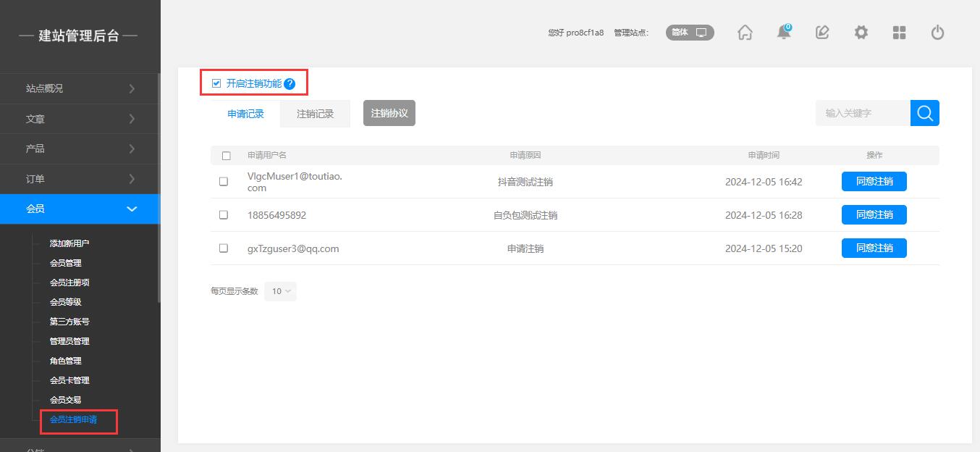This screenshot has width=980, height=452.
Task: Click the edit pencil icon in header
Action: click(822, 33)
